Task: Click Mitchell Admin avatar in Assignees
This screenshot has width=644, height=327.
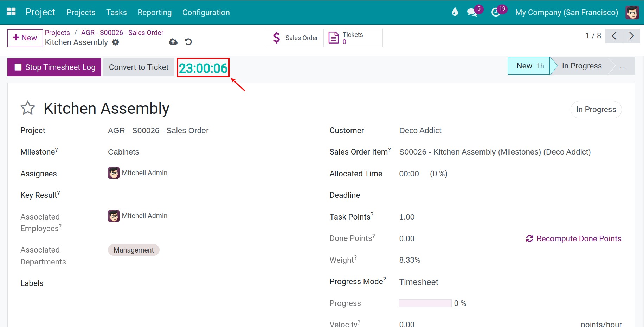Action: coord(114,173)
